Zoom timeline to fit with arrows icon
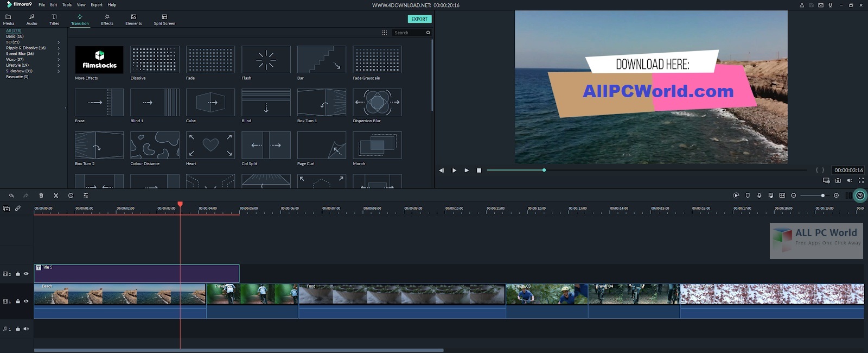 782,196
